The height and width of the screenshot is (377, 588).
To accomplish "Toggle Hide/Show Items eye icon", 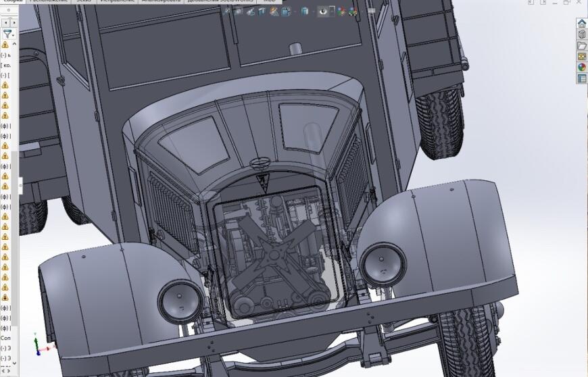I will (323, 11).
